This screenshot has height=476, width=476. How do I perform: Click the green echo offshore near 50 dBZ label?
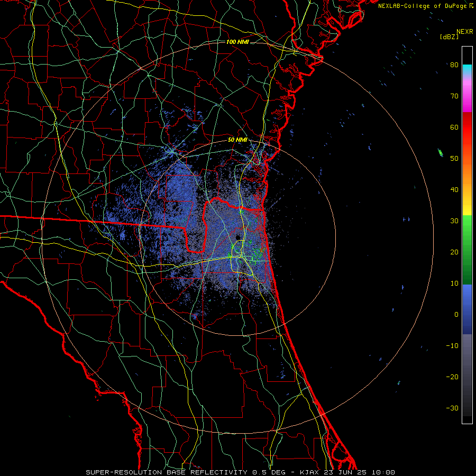pos(440,153)
